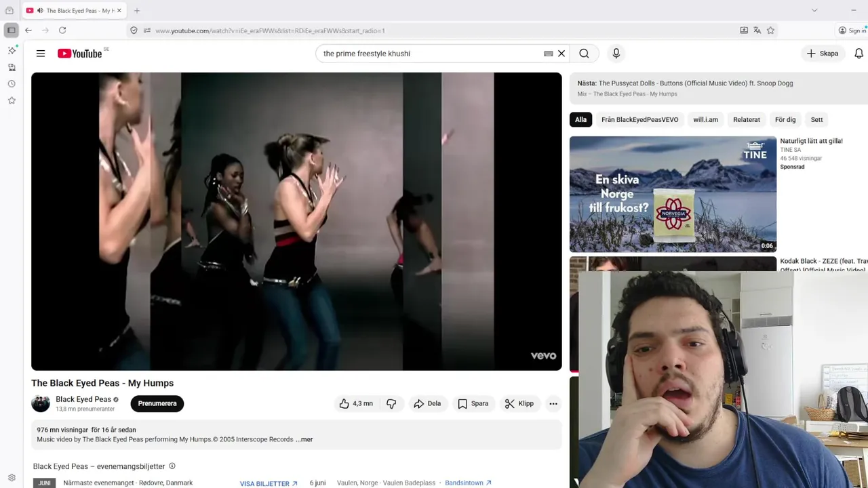Share the video via Dela
Screen dimensions: 868x488
point(427,403)
